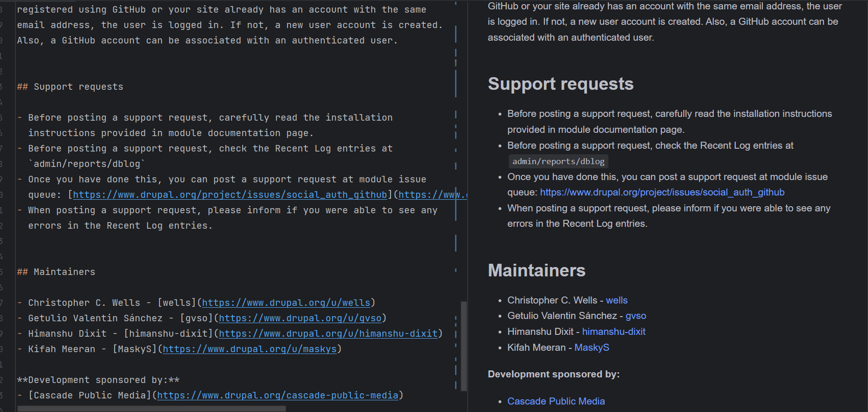Click the cascade-public-media URL in editor
This screenshot has width=868, height=412.
tap(277, 395)
